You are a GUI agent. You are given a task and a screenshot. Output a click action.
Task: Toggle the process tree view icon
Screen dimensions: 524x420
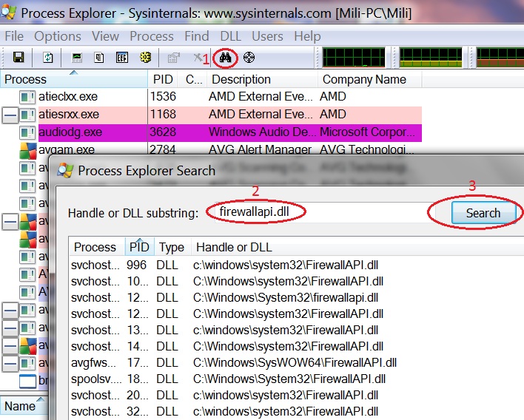coord(99,58)
